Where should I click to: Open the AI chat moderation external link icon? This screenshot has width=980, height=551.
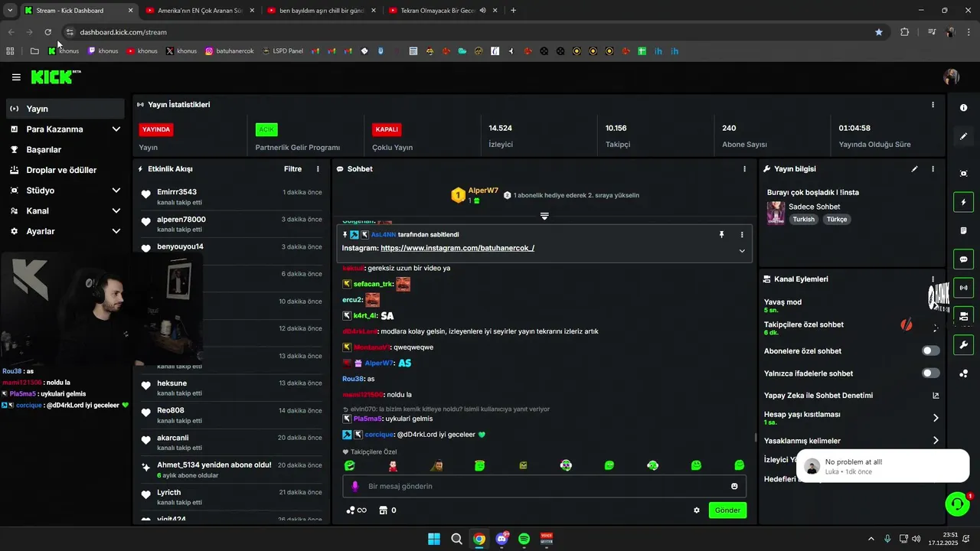(936, 396)
